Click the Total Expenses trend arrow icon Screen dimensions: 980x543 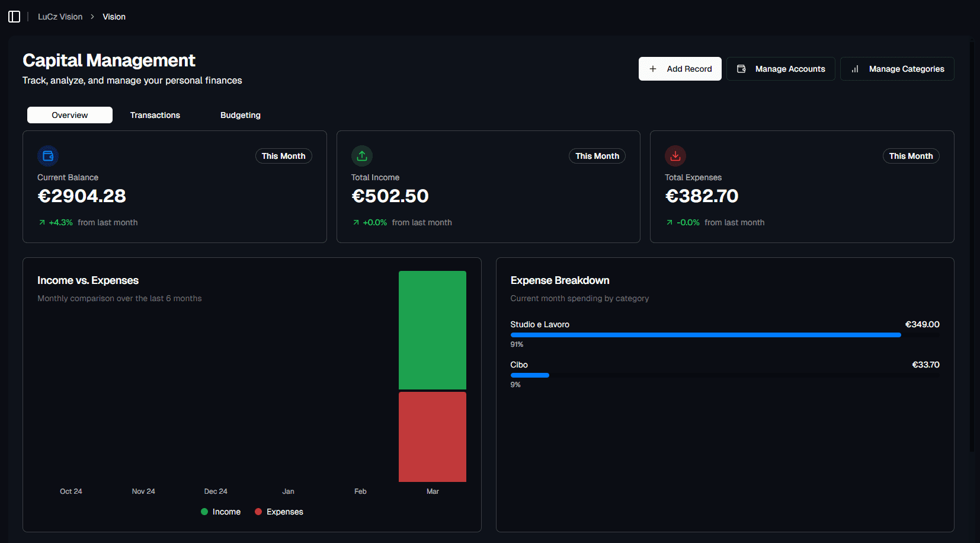[x=670, y=222]
